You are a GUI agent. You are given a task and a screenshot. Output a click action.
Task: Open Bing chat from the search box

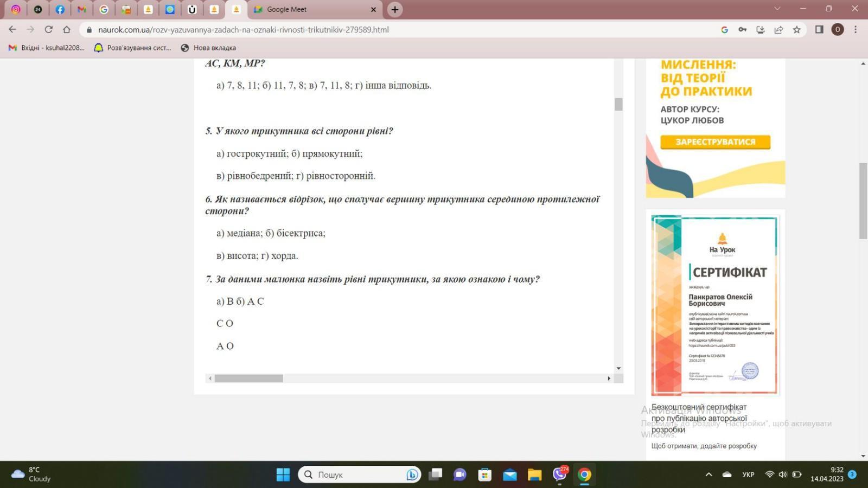pos(412,474)
